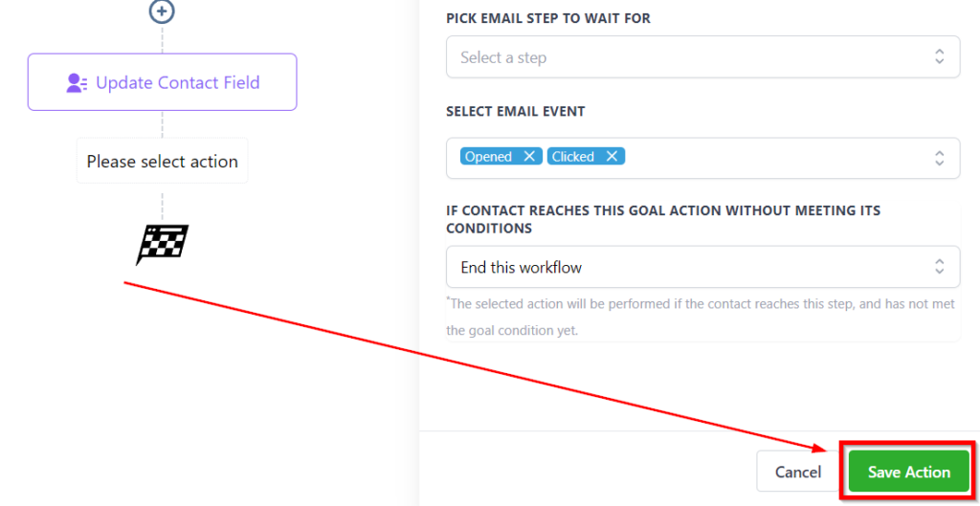Open the Select a step dropdown
This screenshot has width=980, height=506.
(x=689, y=57)
